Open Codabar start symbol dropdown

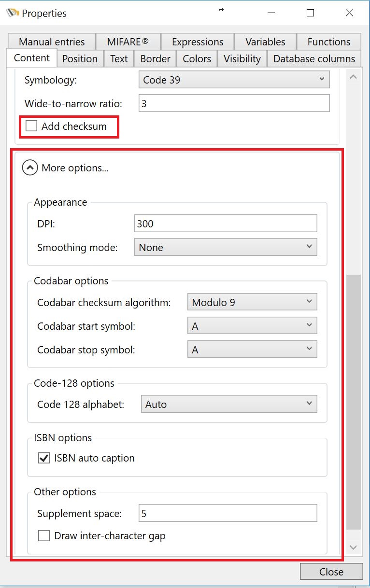[252, 326]
